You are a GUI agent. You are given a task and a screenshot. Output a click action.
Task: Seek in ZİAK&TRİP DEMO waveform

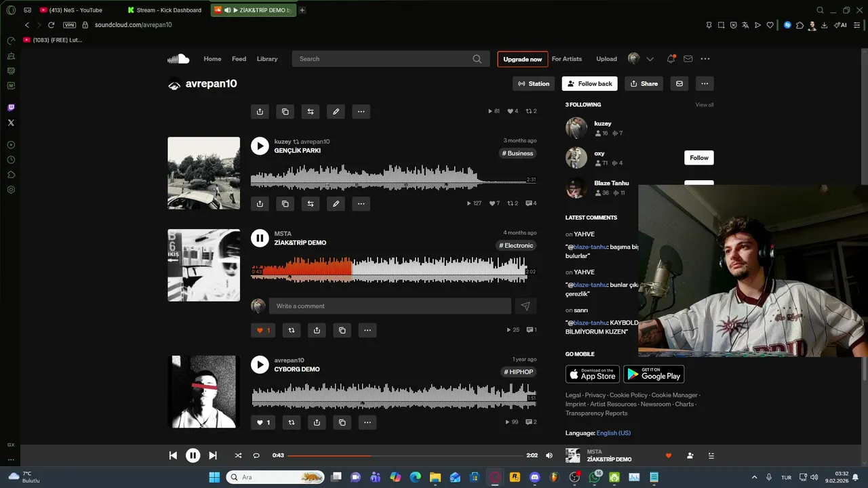point(393,269)
